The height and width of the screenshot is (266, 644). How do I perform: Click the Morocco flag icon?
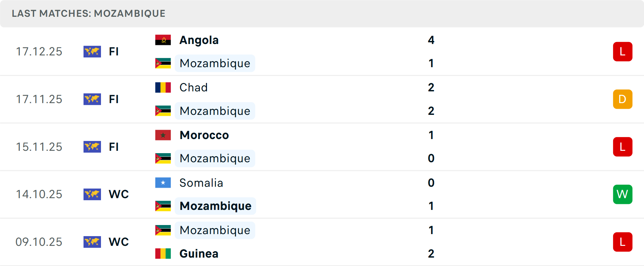(x=163, y=135)
